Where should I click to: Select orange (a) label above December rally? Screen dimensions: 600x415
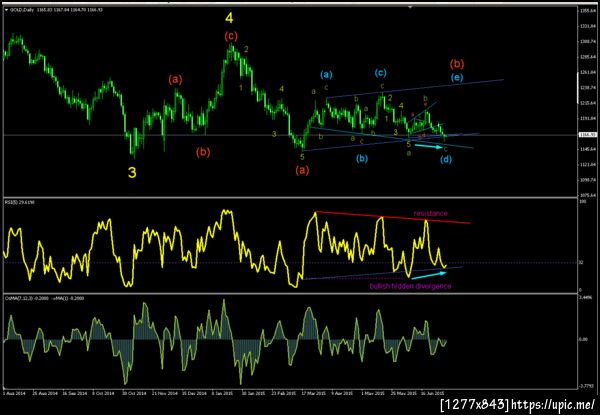tap(176, 80)
